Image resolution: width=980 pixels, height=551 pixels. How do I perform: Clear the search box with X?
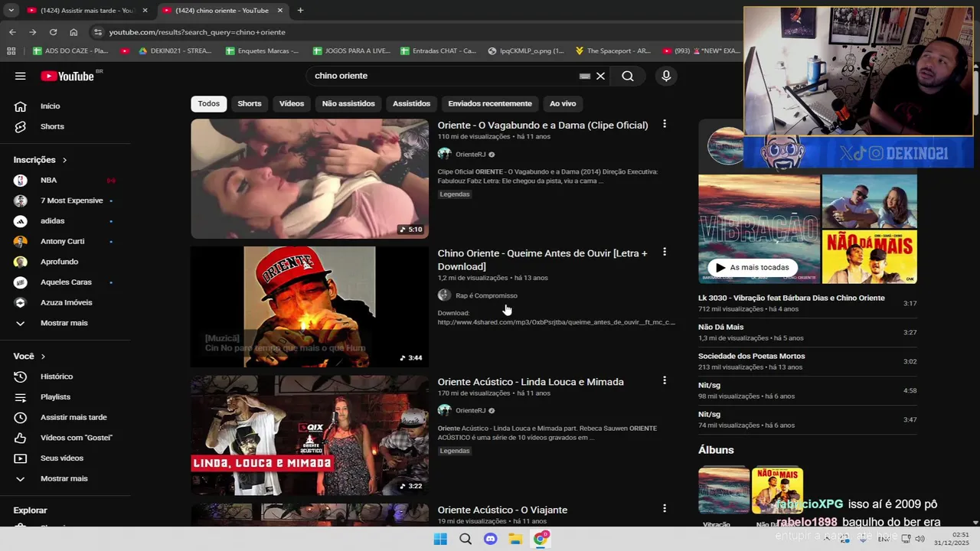click(600, 76)
